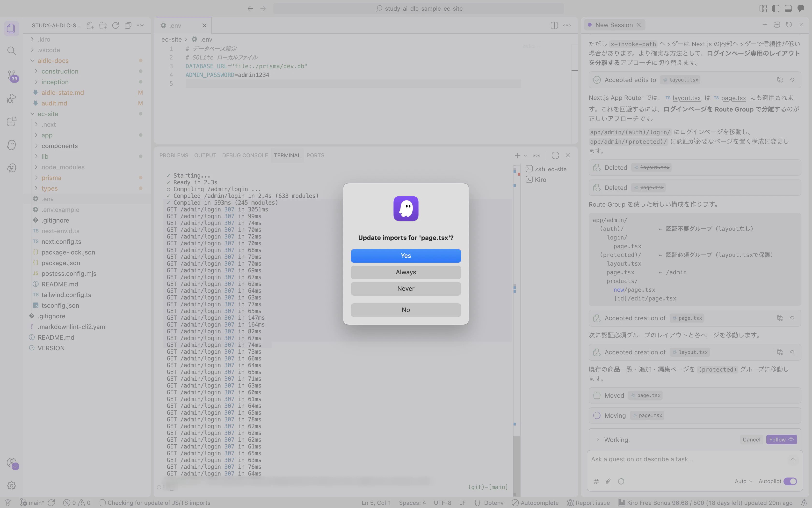Confirm Yes to update imports

pos(406,256)
